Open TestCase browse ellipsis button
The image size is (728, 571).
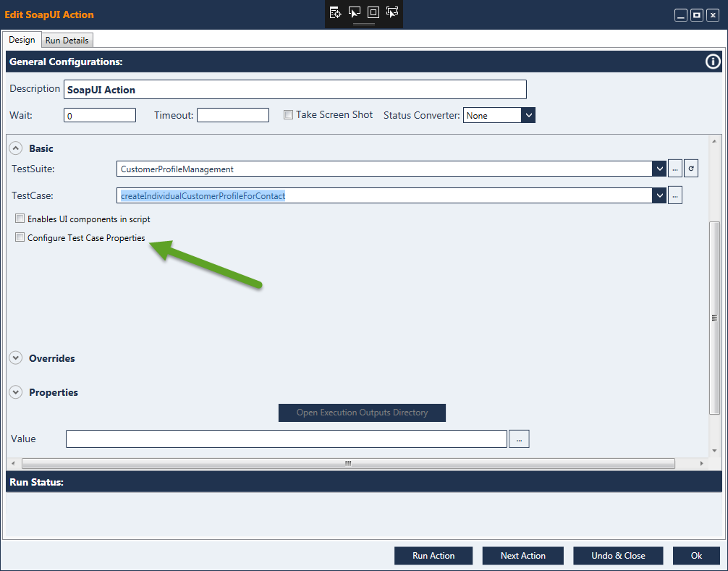coord(675,195)
